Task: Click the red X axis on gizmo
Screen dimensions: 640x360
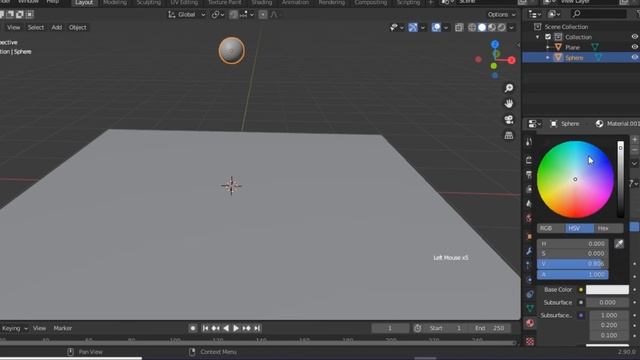Action: [x=511, y=60]
